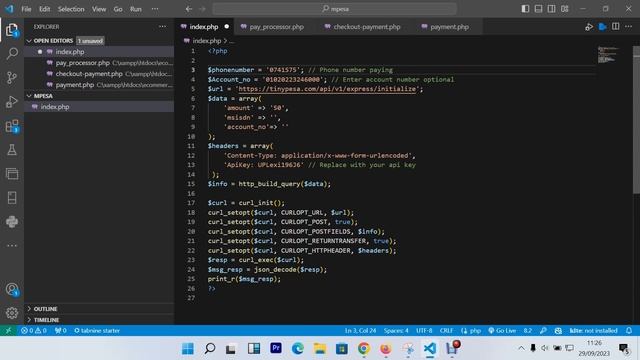Open notifications bell in status bar

click(629, 331)
